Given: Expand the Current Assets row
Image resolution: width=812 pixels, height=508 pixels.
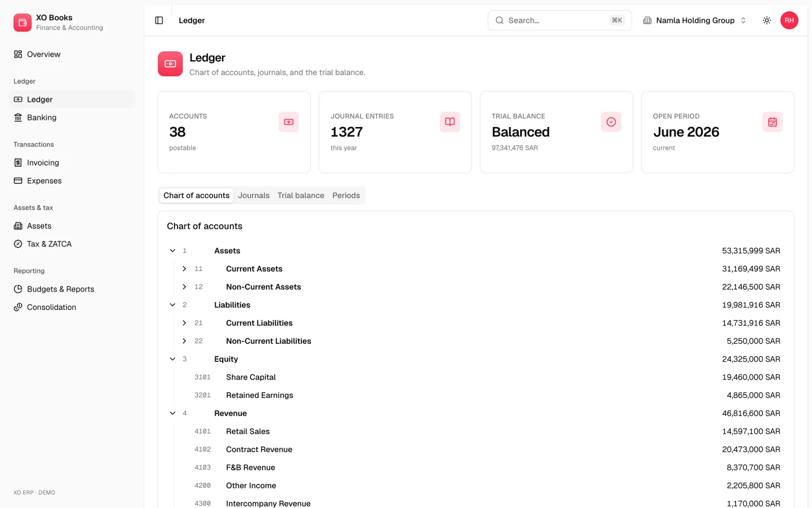Looking at the screenshot, I should tap(184, 269).
